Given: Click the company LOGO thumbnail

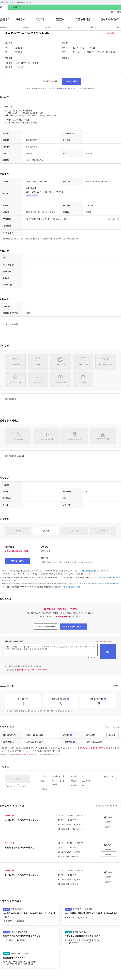Looking at the screenshot, I should click(18, 779).
